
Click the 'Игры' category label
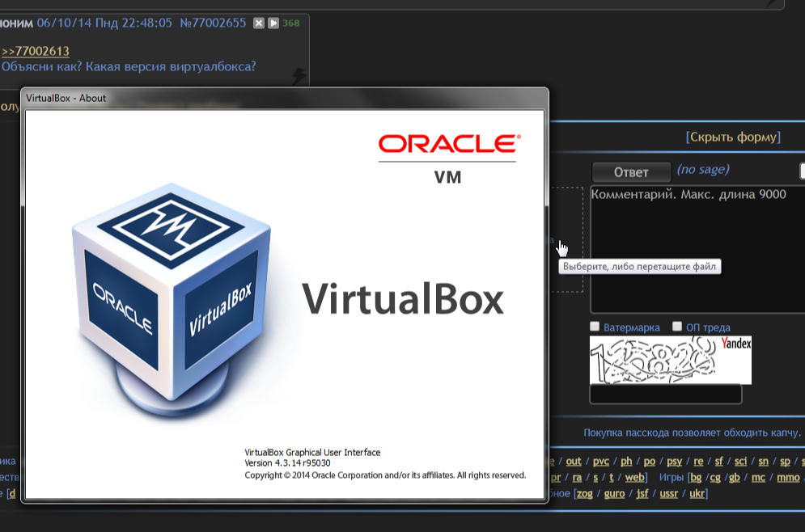tap(671, 478)
